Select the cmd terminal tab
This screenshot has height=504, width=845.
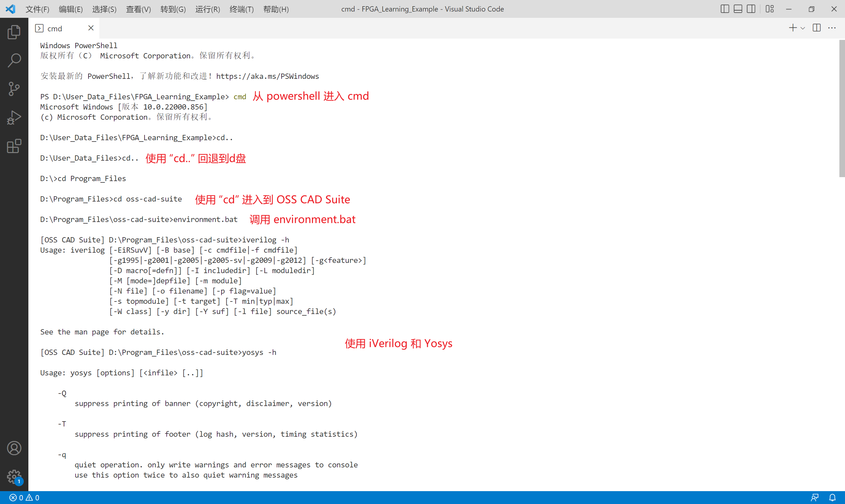coord(64,28)
